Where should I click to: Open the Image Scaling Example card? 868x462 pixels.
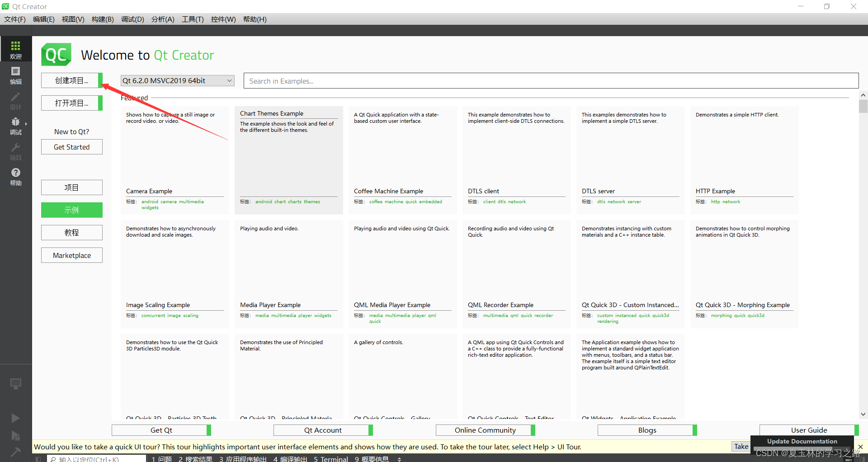[175, 274]
